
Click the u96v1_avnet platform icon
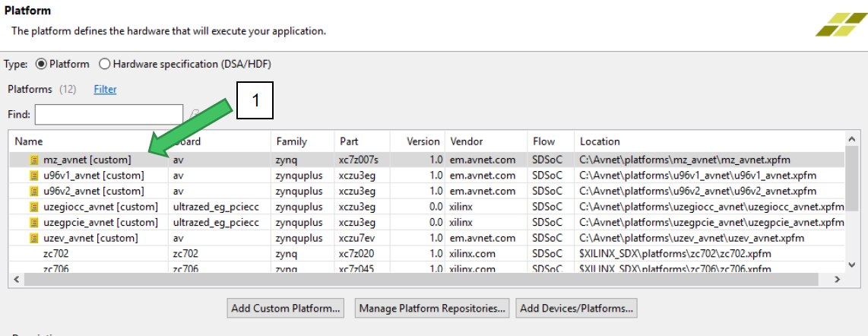coord(34,176)
